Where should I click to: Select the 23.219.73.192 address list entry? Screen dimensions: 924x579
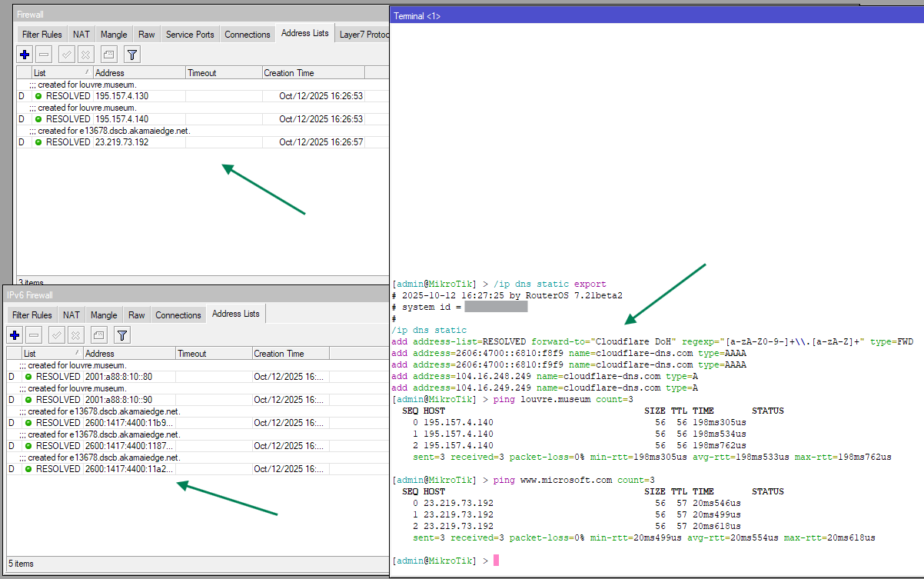click(x=121, y=142)
